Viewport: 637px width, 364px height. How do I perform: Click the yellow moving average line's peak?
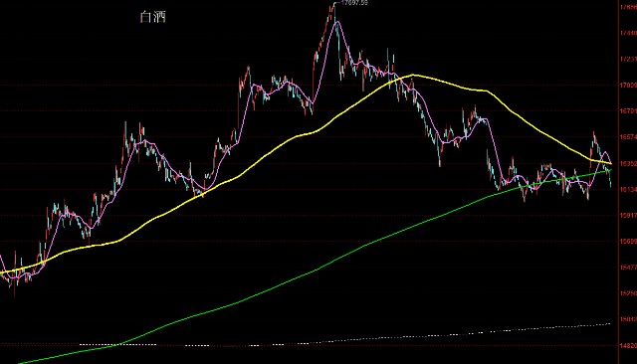[x=413, y=75]
